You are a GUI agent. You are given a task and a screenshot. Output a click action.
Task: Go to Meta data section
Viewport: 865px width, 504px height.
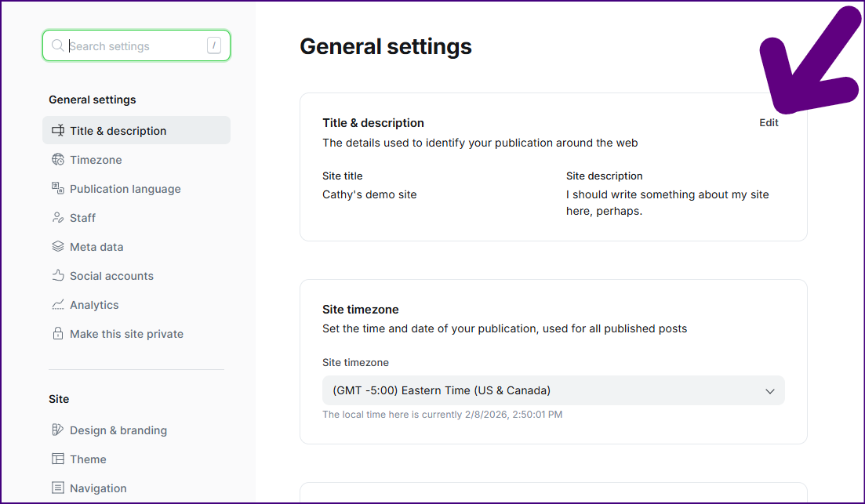(96, 247)
